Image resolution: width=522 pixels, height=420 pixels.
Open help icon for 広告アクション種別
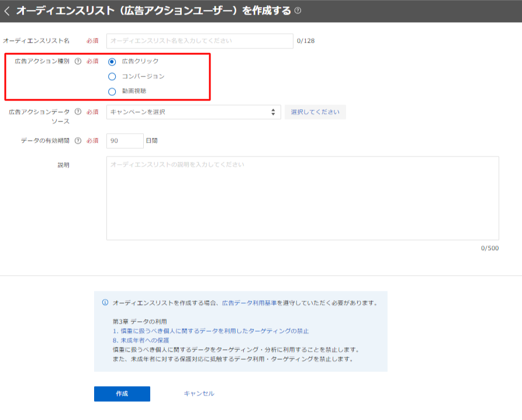pyautogui.click(x=78, y=61)
